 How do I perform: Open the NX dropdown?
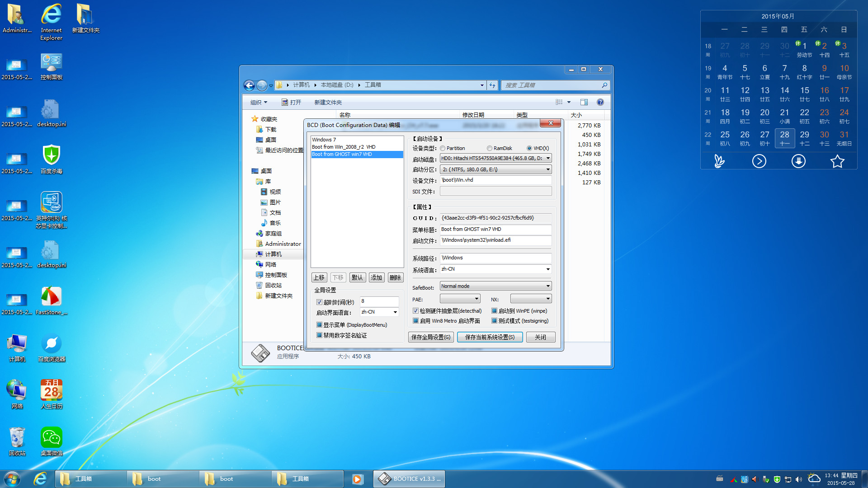(531, 299)
